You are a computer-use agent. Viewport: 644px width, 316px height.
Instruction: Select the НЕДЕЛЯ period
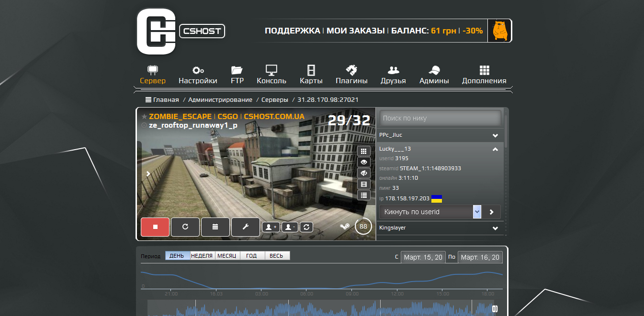coord(203,256)
